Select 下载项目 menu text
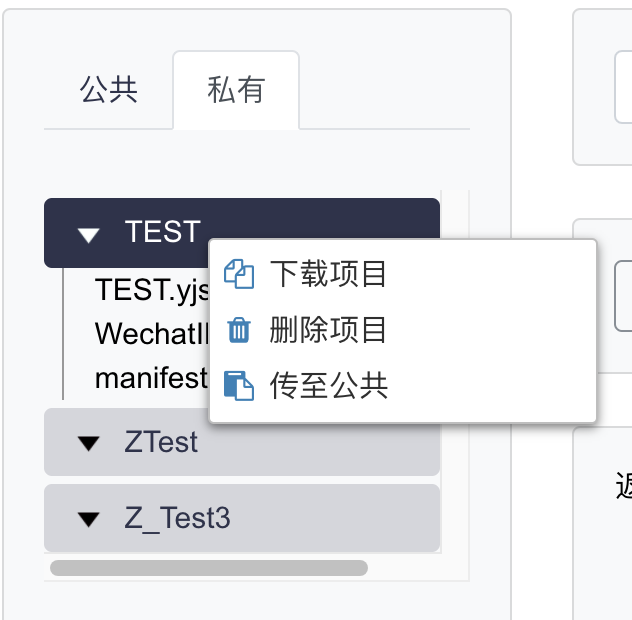Image resolution: width=632 pixels, height=620 pixels. tap(328, 274)
